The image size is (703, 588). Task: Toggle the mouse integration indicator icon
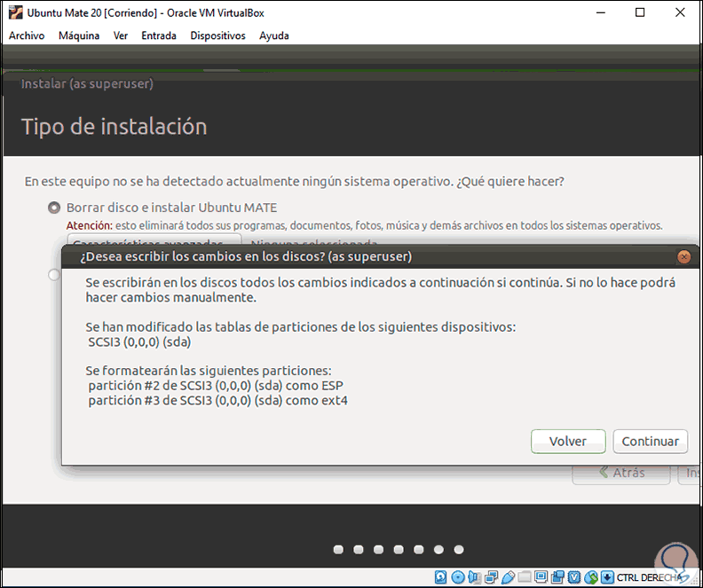coord(591,576)
